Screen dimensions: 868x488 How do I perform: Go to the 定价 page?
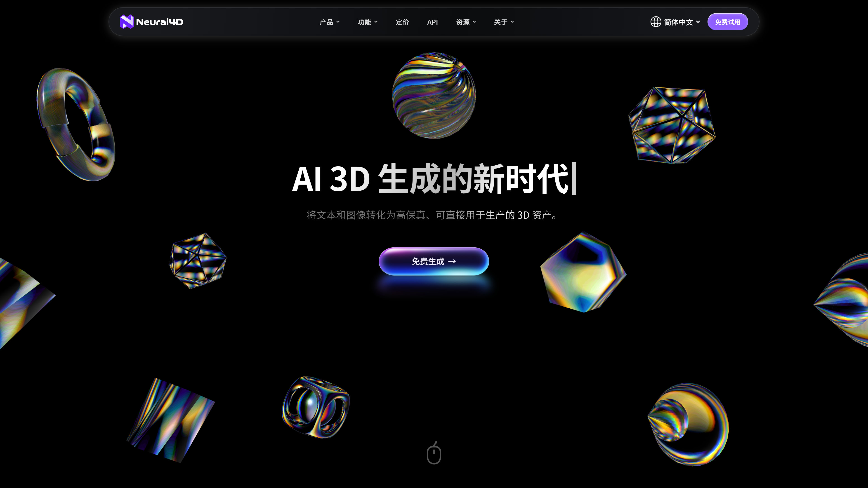[402, 22]
